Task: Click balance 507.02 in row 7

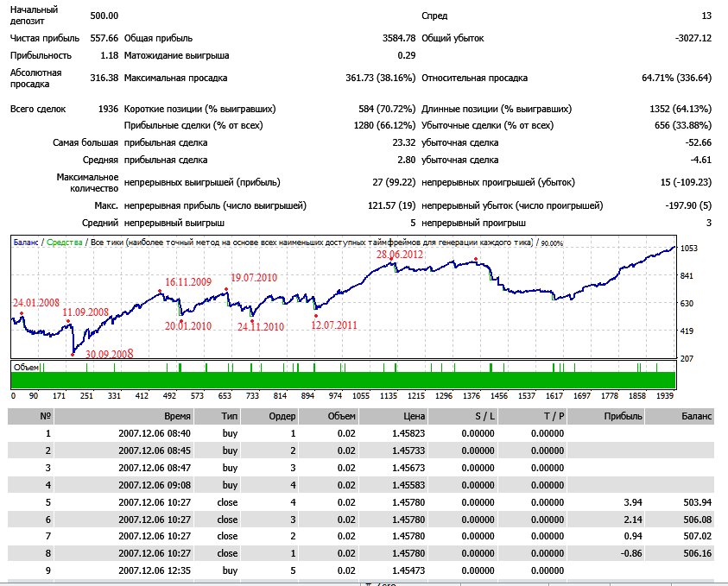Action: (x=698, y=536)
